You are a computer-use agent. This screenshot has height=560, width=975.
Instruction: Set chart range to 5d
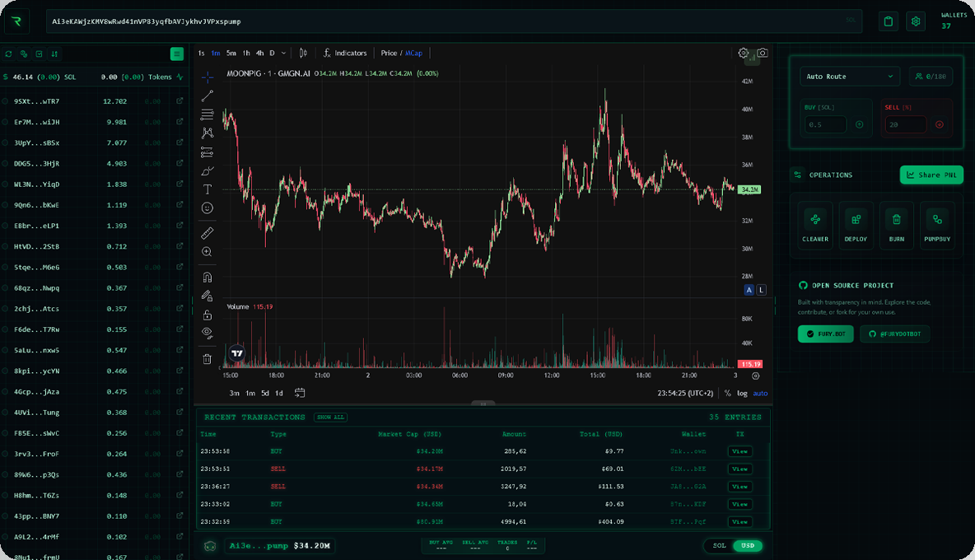coord(265,393)
